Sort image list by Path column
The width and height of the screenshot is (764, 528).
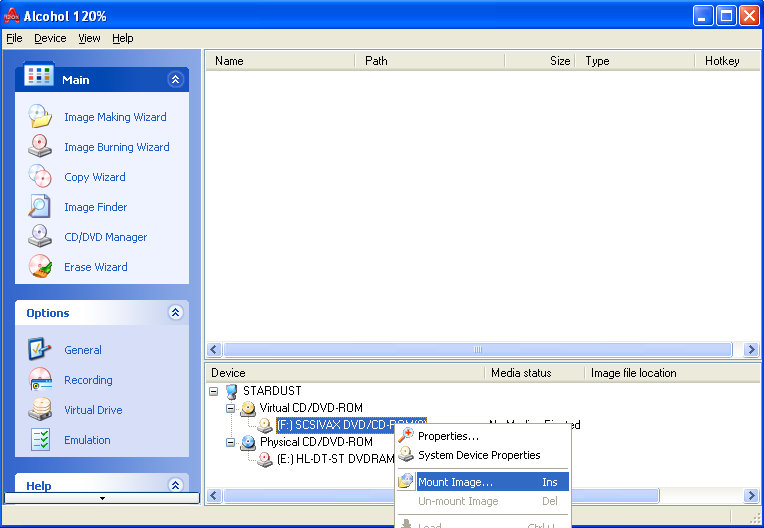pos(430,61)
